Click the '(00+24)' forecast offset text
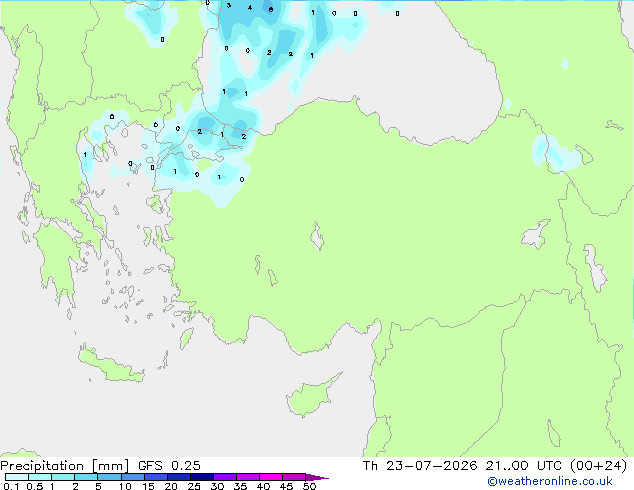 (598, 466)
